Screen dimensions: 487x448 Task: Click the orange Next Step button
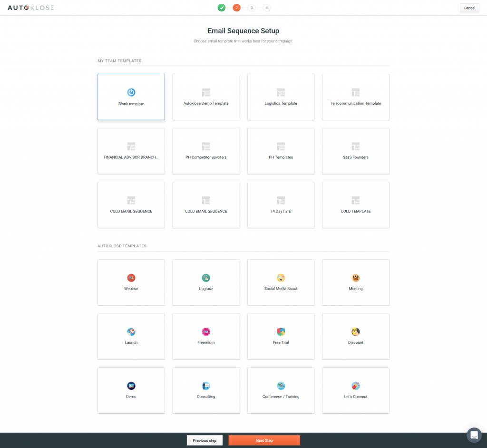tap(264, 440)
